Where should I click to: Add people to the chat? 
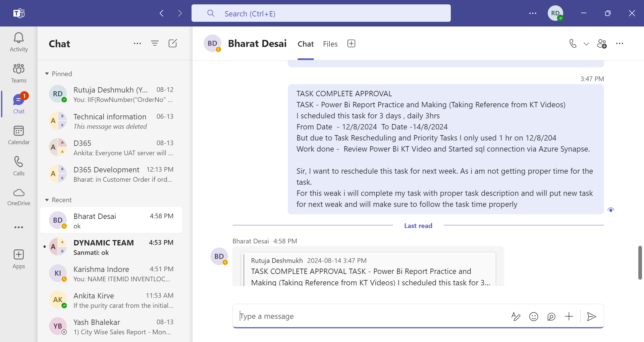coord(602,44)
